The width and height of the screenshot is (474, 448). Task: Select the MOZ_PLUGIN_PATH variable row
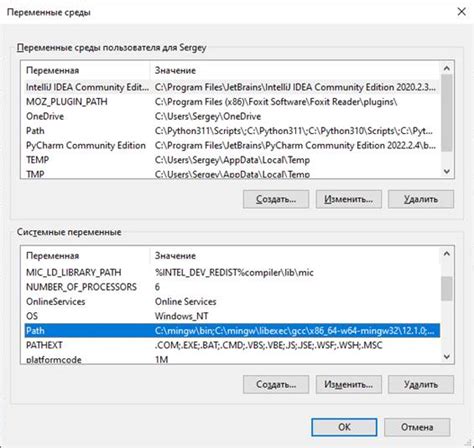232,102
